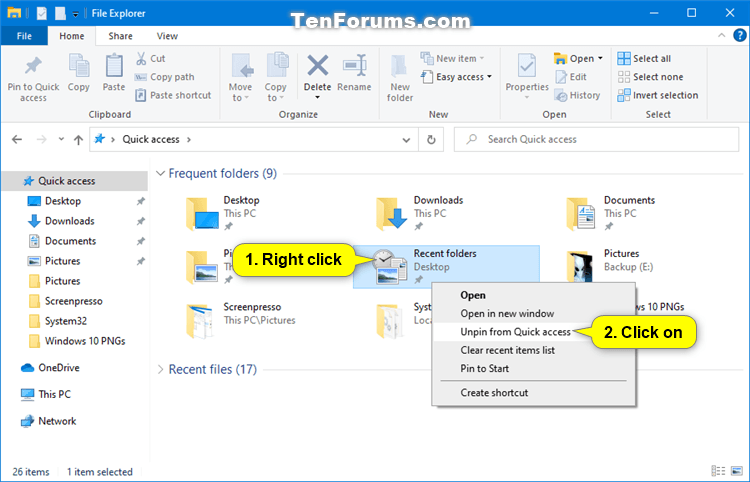Viewport: 750px width, 482px height.
Task: Open the recent locations dropdown arrow
Action: click(x=61, y=139)
